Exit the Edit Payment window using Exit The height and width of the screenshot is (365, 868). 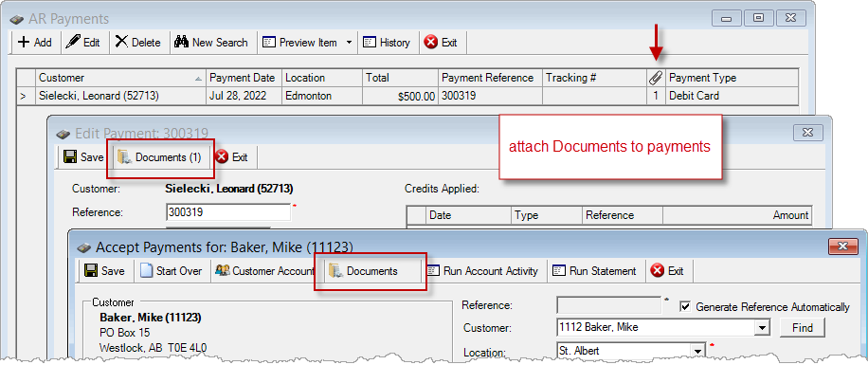tap(232, 157)
